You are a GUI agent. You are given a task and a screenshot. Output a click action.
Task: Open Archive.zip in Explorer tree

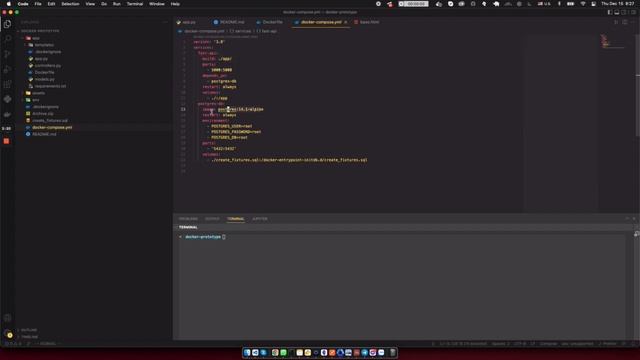point(42,113)
